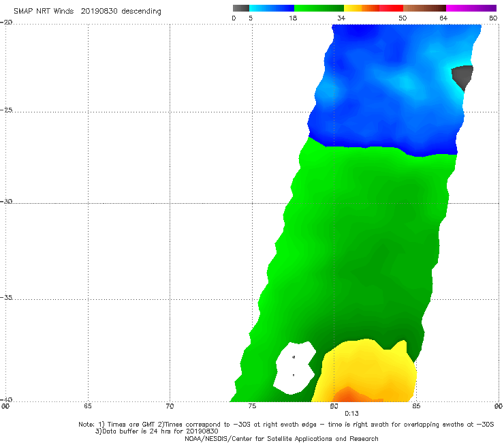Click the colorbar label 64
The height and width of the screenshot is (443, 504).
click(x=443, y=18)
